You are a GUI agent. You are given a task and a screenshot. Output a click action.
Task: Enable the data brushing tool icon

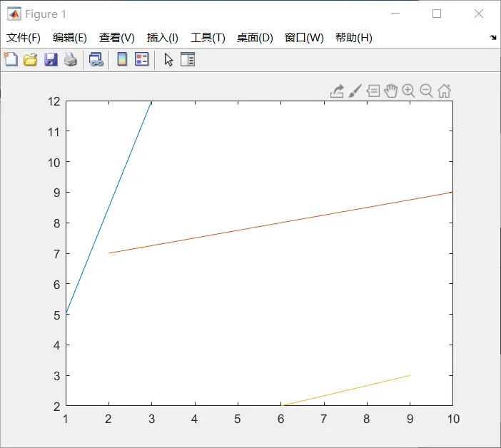(355, 91)
